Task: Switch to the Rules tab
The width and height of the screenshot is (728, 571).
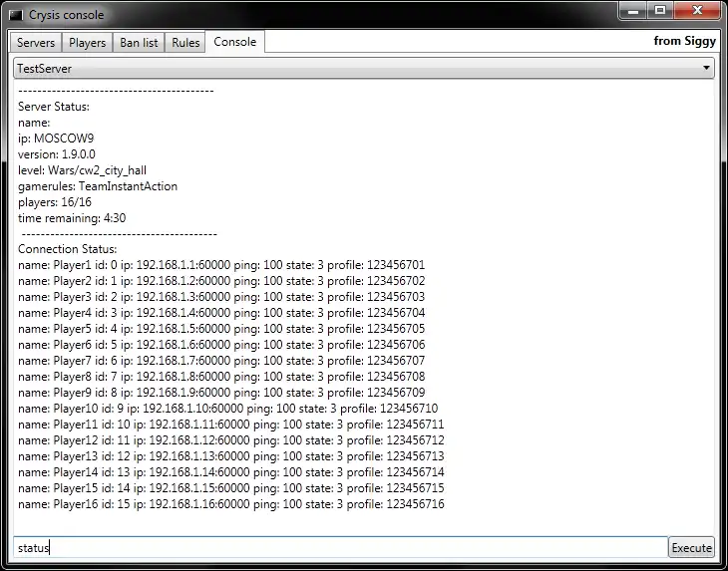Action: pyautogui.click(x=185, y=43)
